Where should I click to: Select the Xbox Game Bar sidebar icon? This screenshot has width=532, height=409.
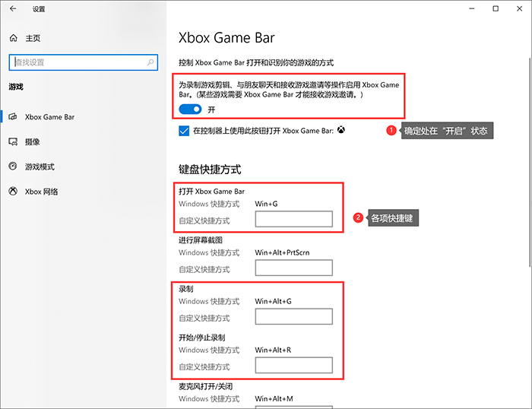pyautogui.click(x=13, y=117)
